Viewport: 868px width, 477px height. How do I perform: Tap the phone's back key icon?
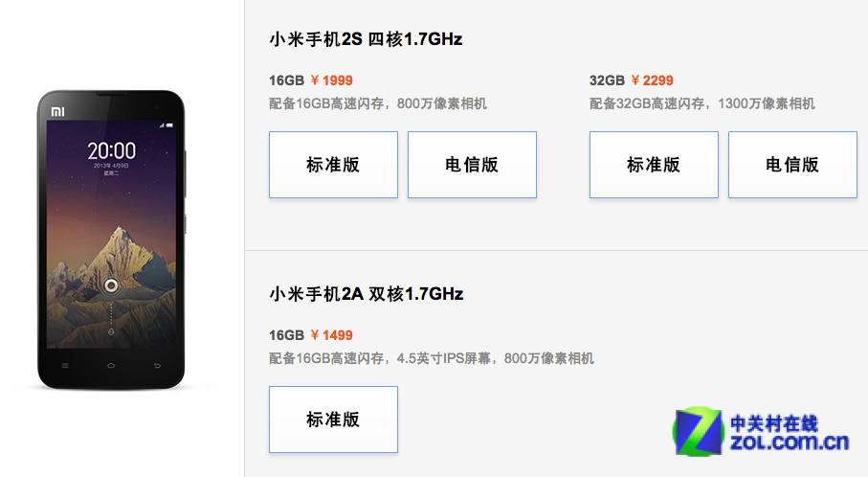157,366
